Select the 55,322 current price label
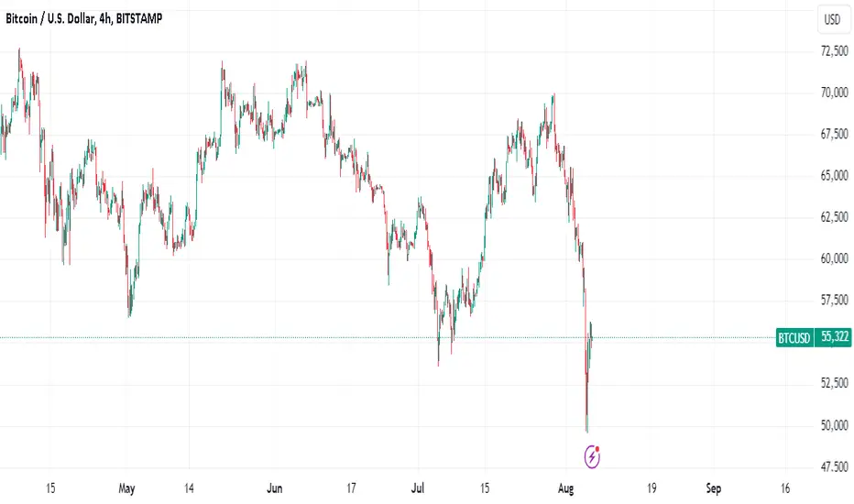Image resolution: width=854 pixels, height=504 pixels. [833, 338]
